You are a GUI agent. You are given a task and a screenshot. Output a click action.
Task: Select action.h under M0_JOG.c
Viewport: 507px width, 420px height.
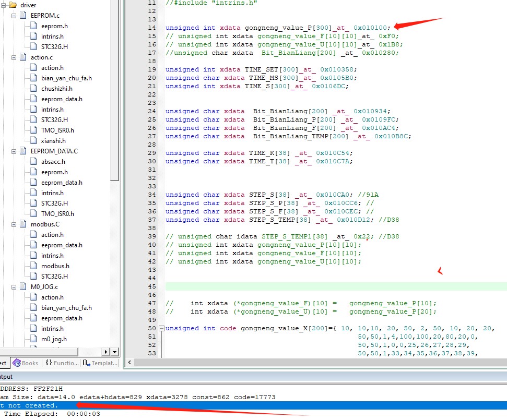click(x=52, y=297)
